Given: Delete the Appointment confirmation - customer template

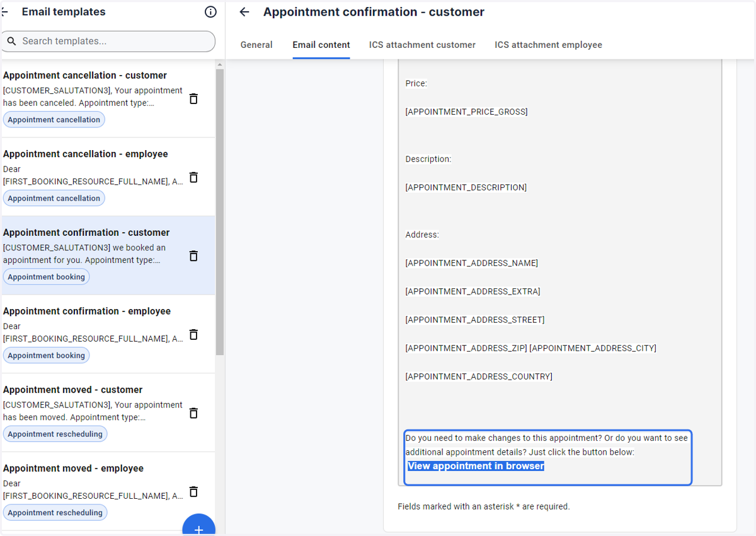Looking at the screenshot, I should (x=194, y=256).
